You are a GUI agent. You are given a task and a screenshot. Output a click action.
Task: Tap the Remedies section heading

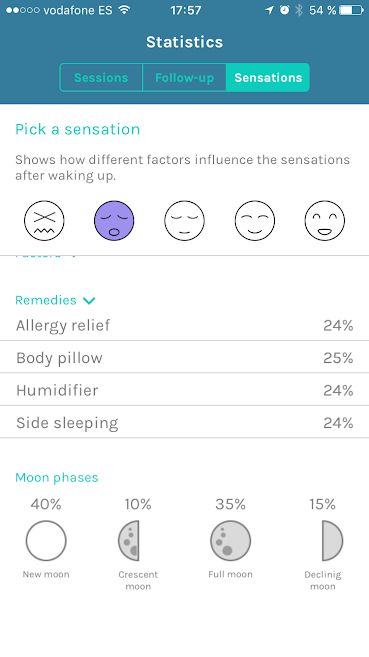pyautogui.click(x=46, y=300)
